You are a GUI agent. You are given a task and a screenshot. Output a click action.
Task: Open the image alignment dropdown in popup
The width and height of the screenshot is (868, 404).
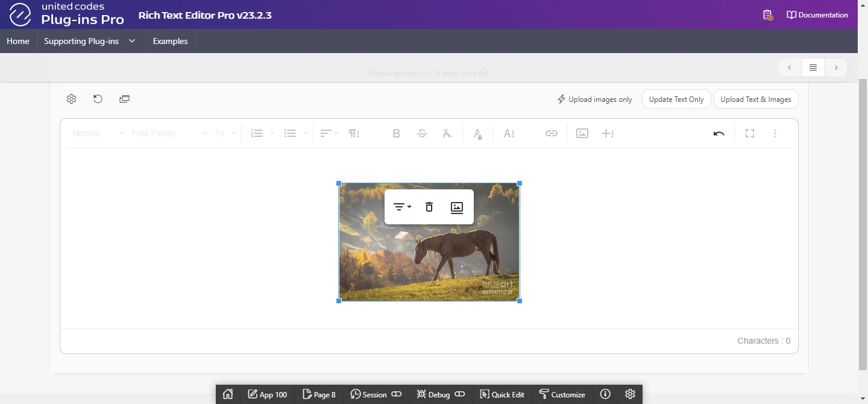(x=401, y=207)
